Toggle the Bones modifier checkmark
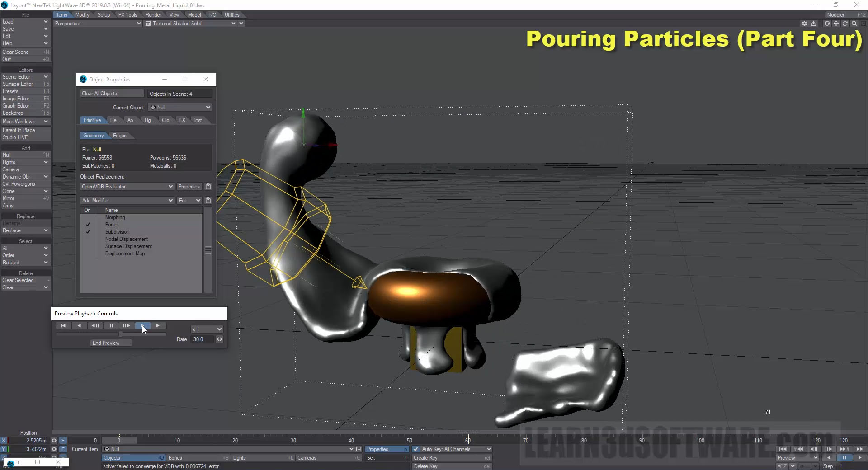The height and width of the screenshot is (470, 868). tap(88, 225)
